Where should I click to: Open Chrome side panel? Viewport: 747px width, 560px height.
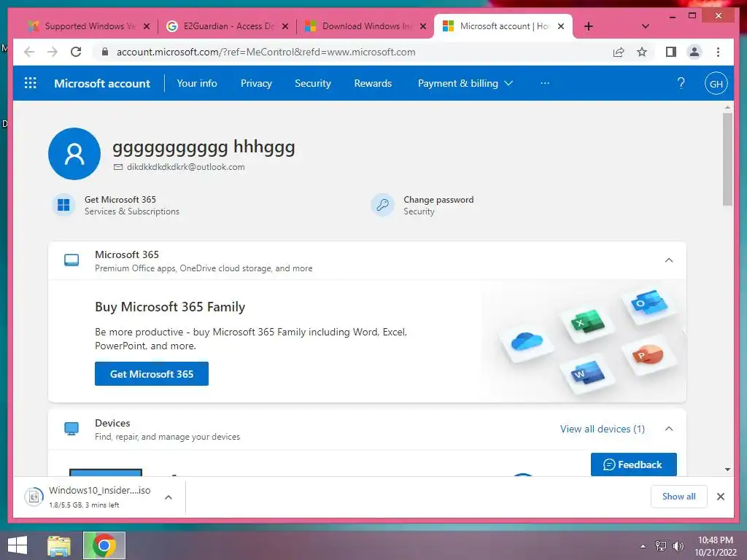tap(671, 52)
